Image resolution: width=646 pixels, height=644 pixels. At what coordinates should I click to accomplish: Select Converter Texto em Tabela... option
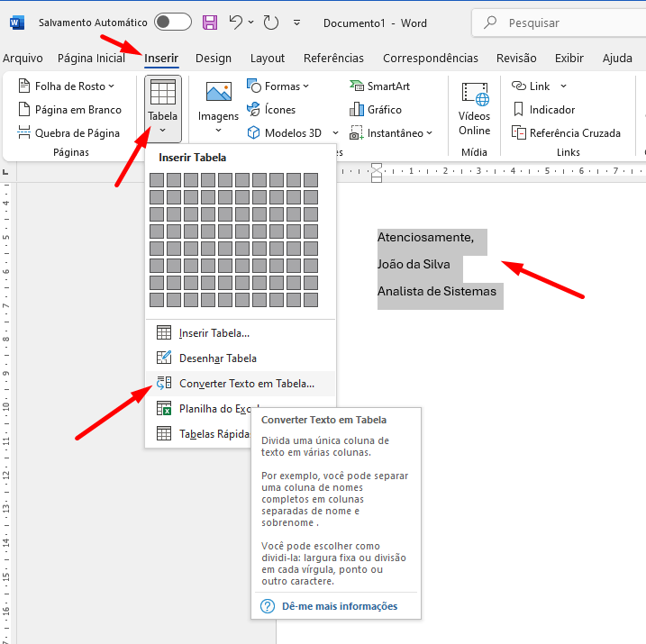pyautogui.click(x=241, y=384)
